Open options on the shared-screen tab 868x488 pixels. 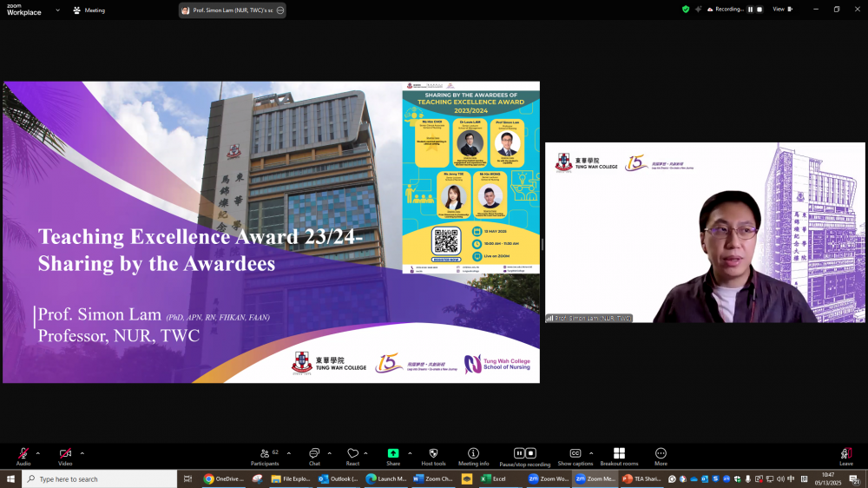coord(280,10)
